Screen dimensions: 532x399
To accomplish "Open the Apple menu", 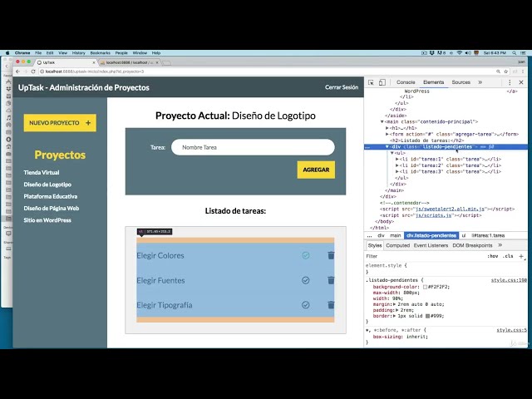I will pos(7,53).
